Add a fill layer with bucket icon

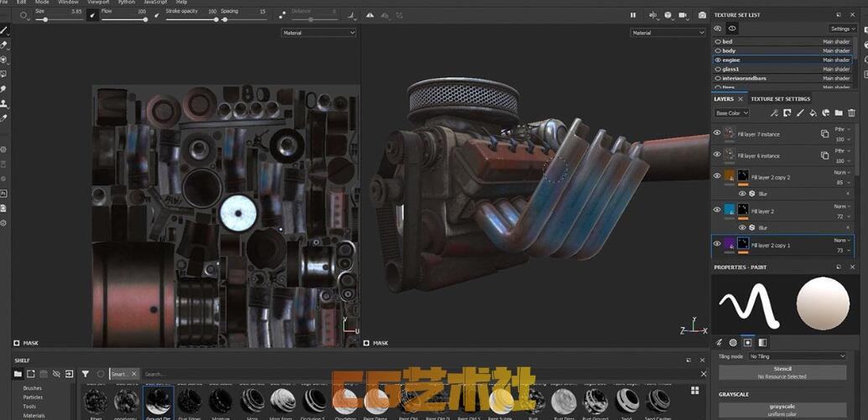pos(813,113)
